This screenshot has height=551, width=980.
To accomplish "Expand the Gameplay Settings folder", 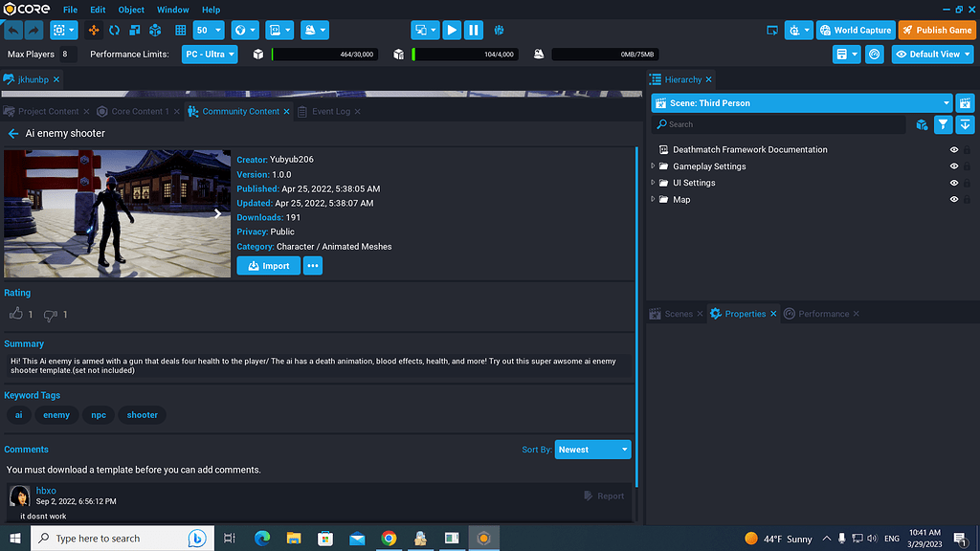I will 653,166.
